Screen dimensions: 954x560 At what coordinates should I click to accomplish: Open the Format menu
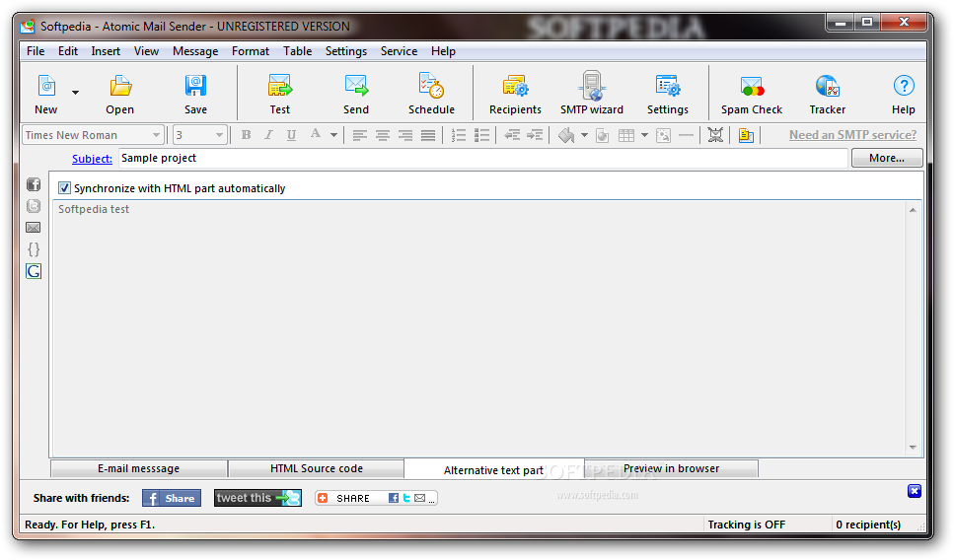(250, 51)
